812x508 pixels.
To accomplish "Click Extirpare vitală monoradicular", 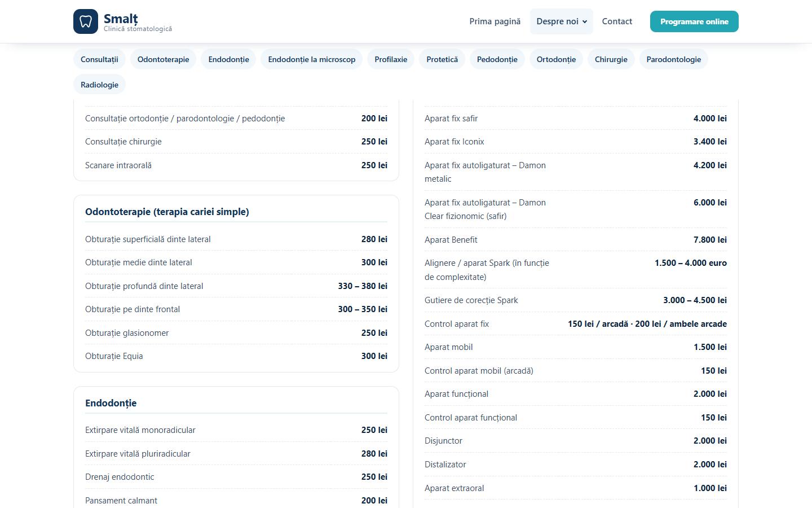I will tap(140, 430).
